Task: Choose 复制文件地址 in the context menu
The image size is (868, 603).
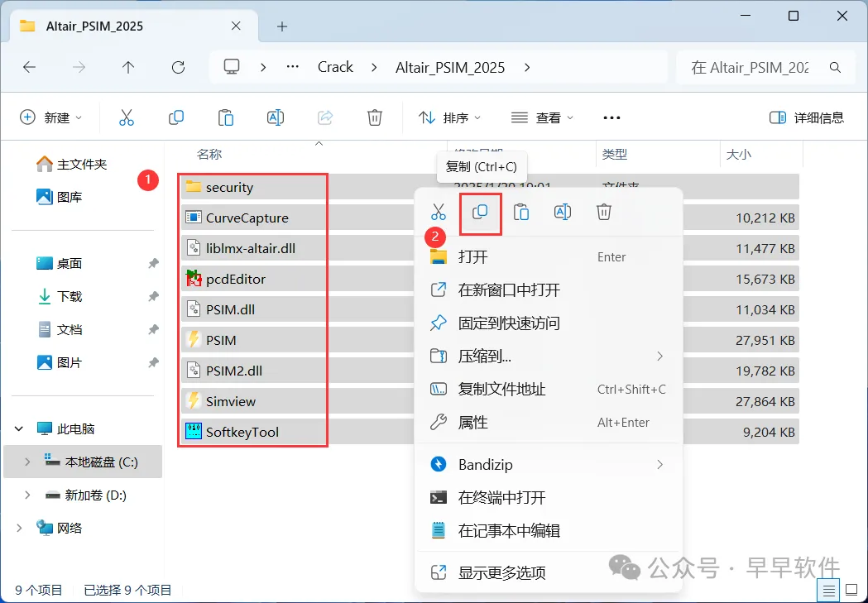Action: pyautogui.click(x=549, y=389)
